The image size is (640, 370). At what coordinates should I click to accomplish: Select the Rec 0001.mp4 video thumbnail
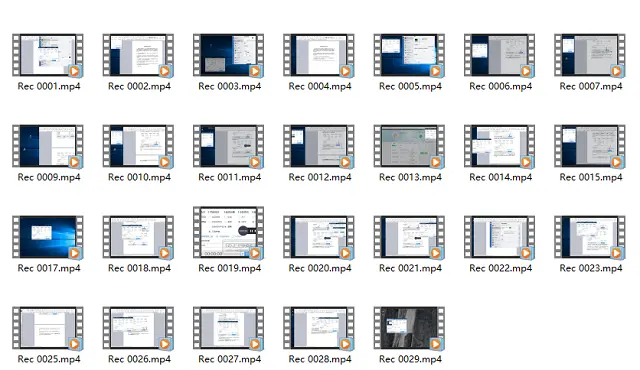coord(48,55)
